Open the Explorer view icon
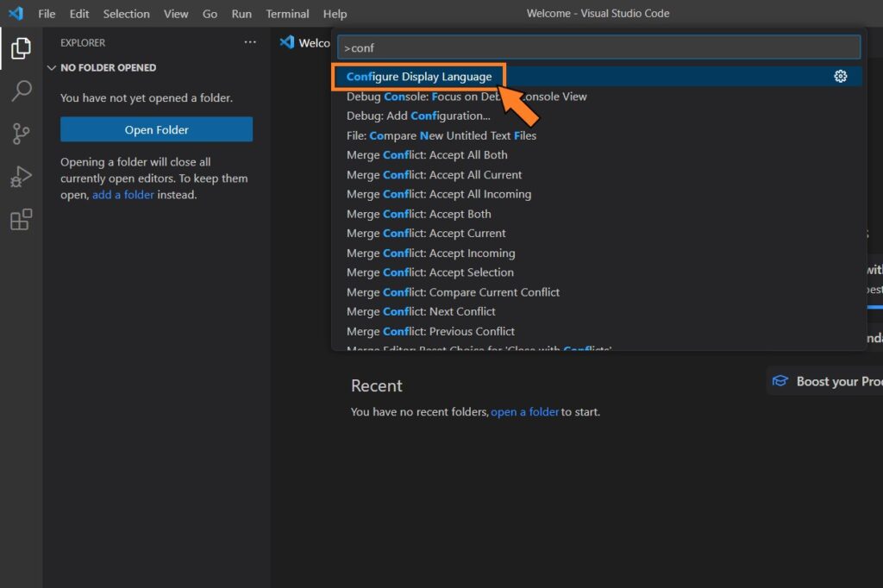This screenshot has height=588, width=883. click(22, 48)
